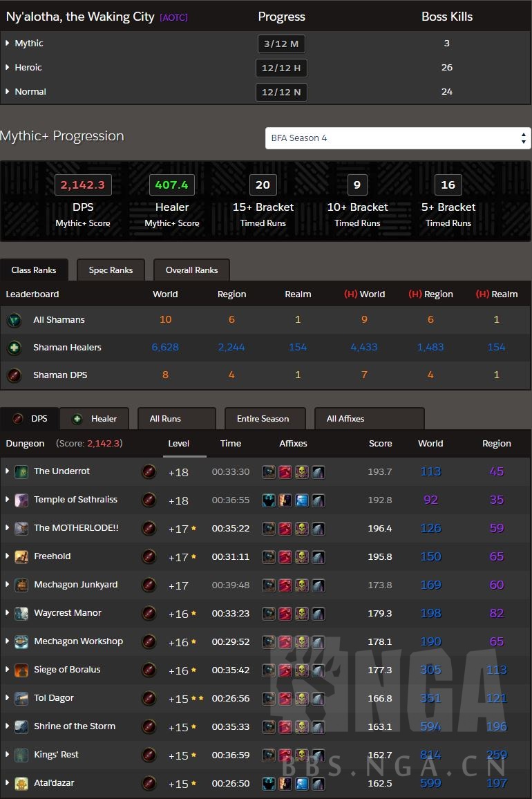Click the Mechagon Workshop dungeon name link
This screenshot has width=532, height=799.
(x=78, y=641)
